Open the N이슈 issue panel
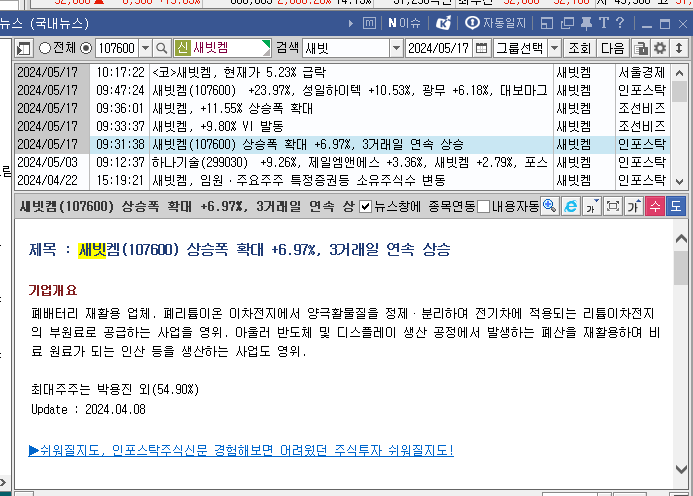The width and height of the screenshot is (693, 496). point(404,23)
